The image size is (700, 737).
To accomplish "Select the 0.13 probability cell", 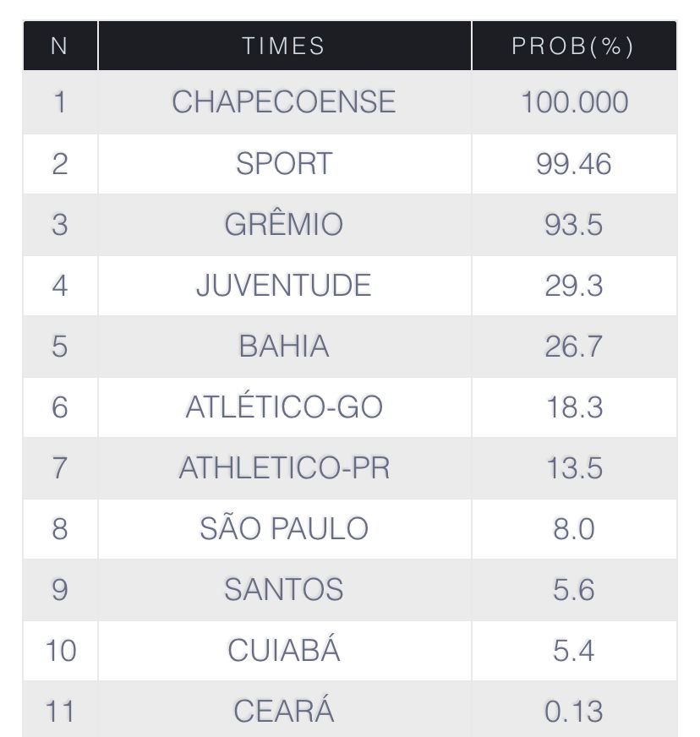I will coord(574,711).
